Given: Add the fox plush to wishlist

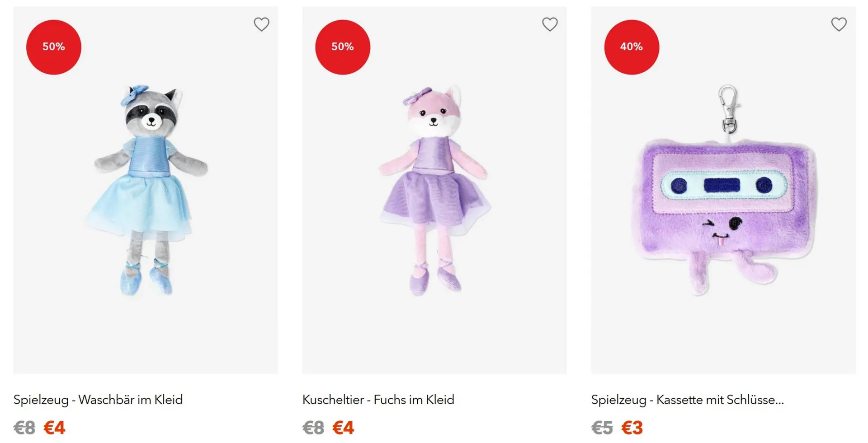Looking at the screenshot, I should click(x=550, y=24).
